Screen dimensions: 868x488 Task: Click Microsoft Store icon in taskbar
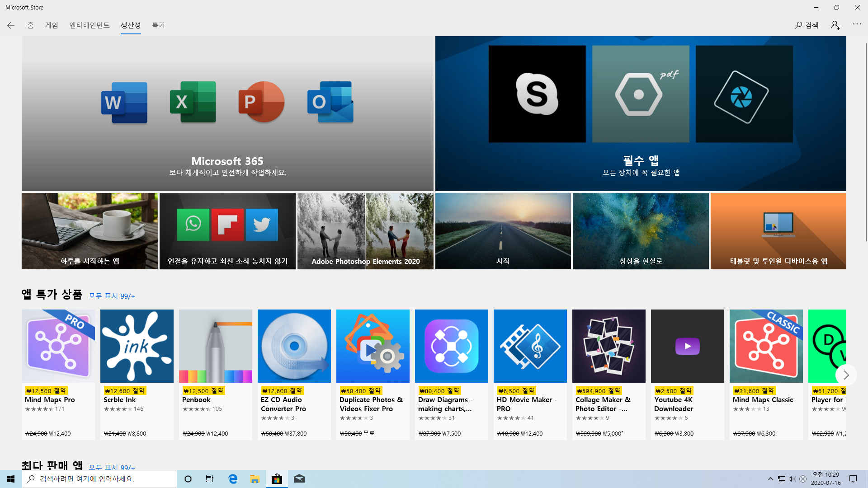click(x=277, y=479)
